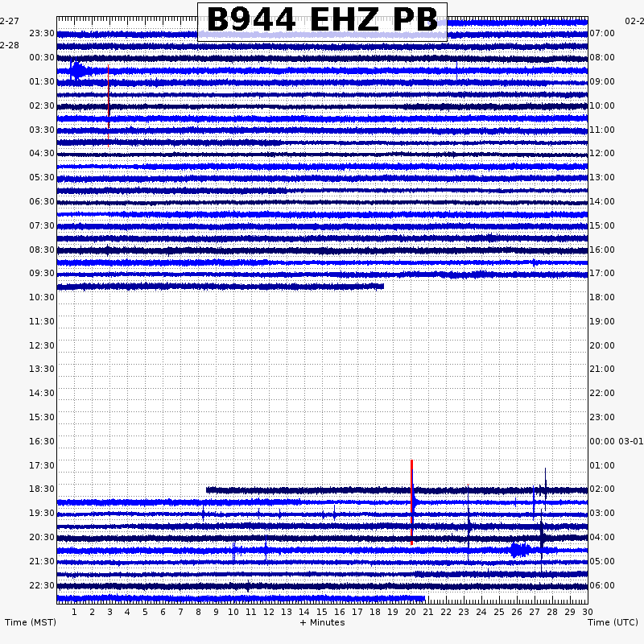Image resolution: width=644 pixels, height=644 pixels.
Task: Click the Time (MST) axis label
Action: (x=31, y=622)
